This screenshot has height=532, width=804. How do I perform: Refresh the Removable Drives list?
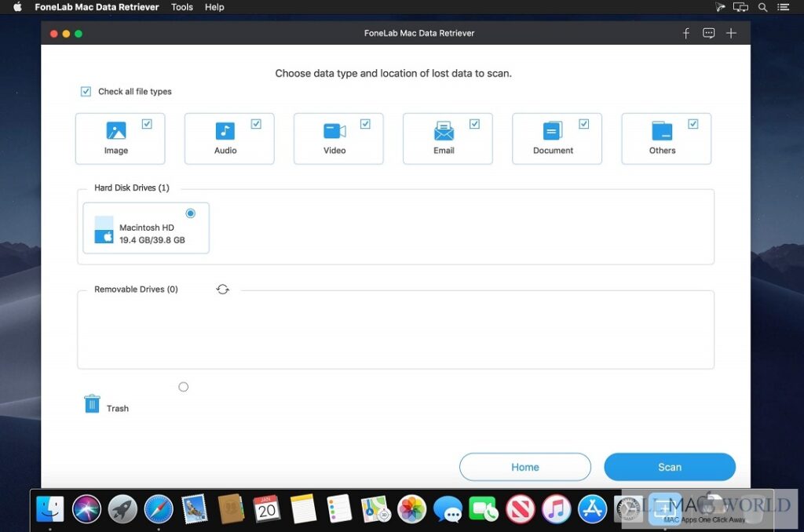(x=222, y=289)
